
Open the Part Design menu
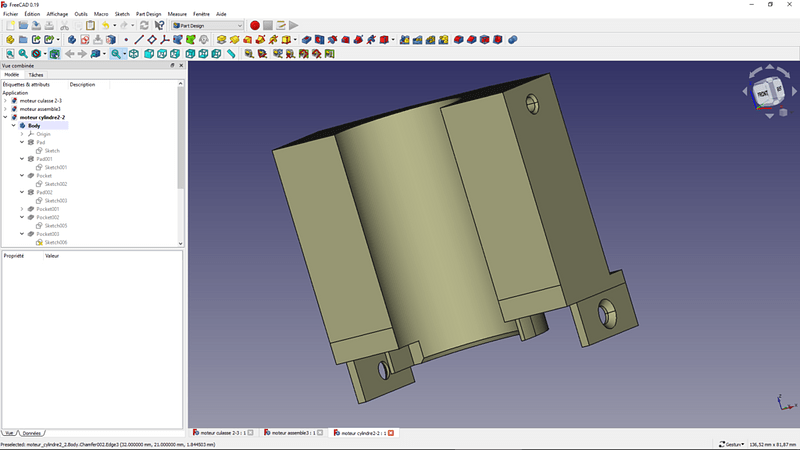pyautogui.click(x=148, y=14)
